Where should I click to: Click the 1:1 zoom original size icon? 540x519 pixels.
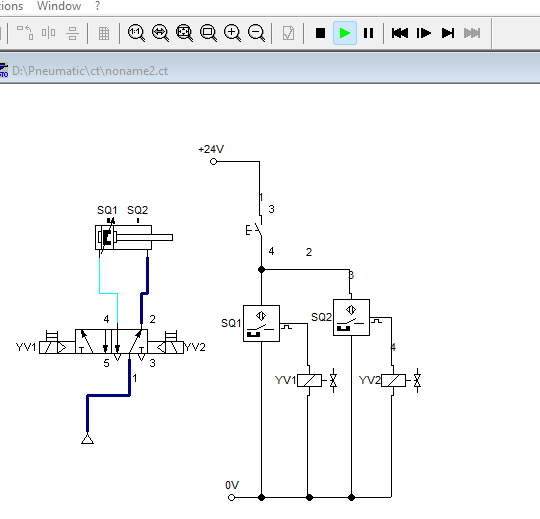pyautogui.click(x=136, y=33)
